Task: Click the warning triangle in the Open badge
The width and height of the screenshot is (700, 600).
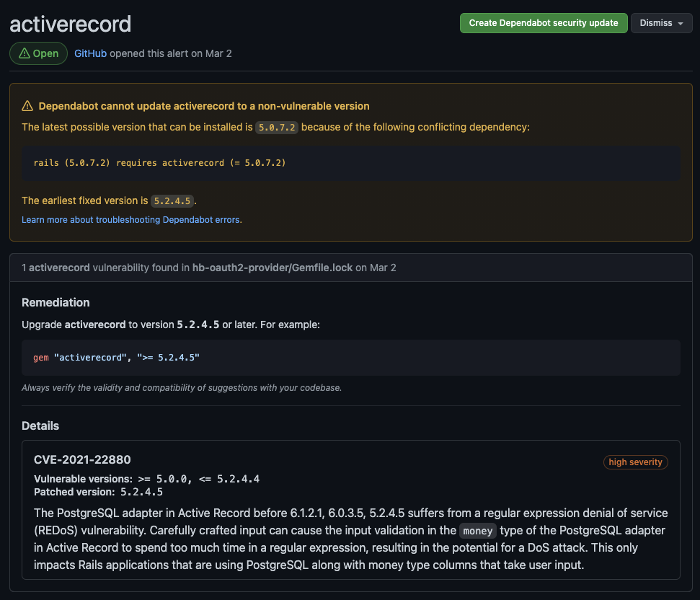Action: (x=25, y=53)
